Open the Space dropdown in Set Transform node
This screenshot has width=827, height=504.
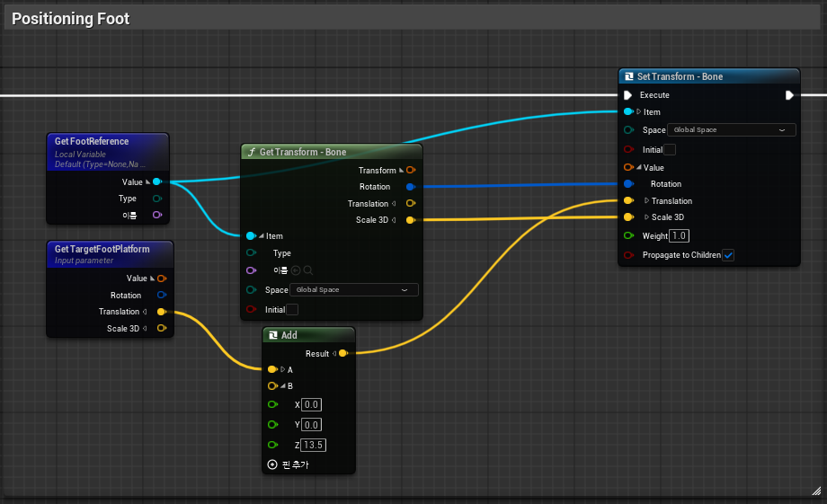[731, 130]
